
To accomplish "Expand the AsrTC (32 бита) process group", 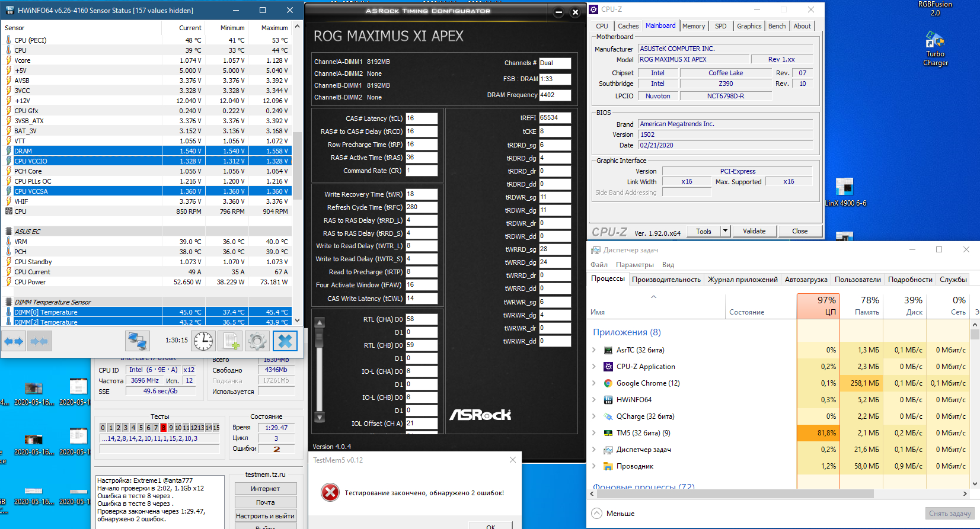I will tap(594, 350).
